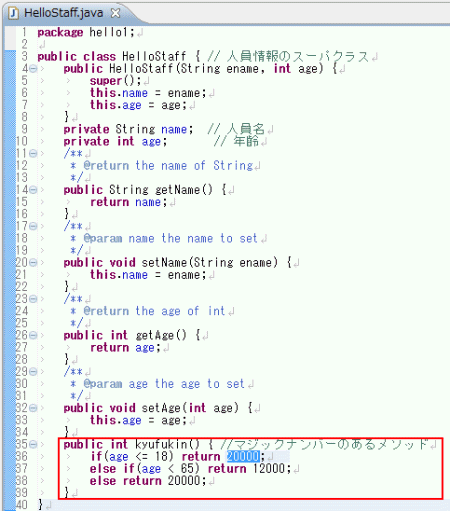This screenshot has height=511, width=450.
Task: Click the Java file icon on HelloStaff.java tab
Action: pyautogui.click(x=13, y=13)
